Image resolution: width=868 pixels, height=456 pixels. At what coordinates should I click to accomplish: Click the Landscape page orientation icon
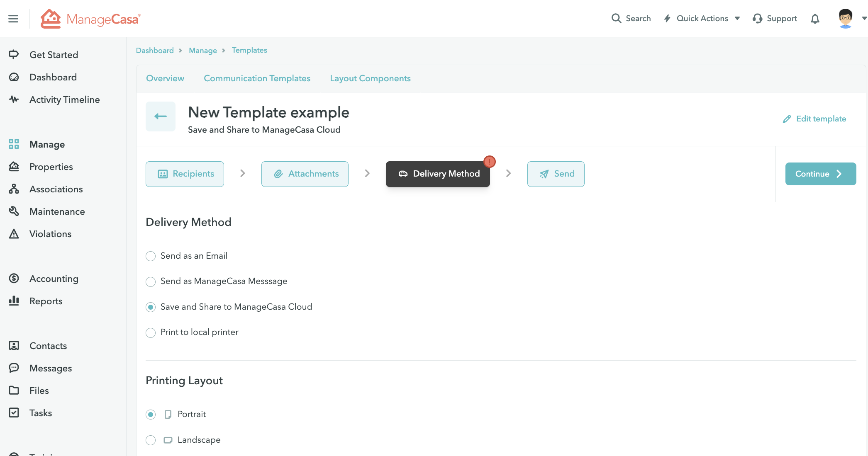(168, 440)
